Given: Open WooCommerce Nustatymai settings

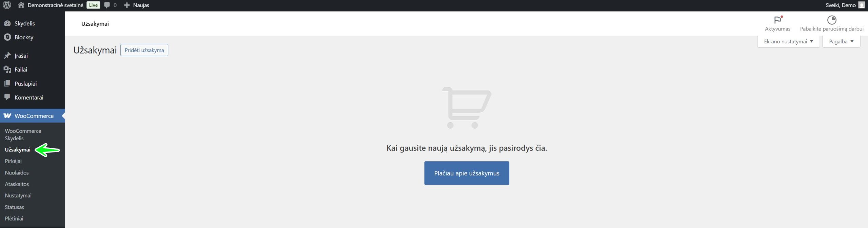Looking at the screenshot, I should [x=18, y=195].
